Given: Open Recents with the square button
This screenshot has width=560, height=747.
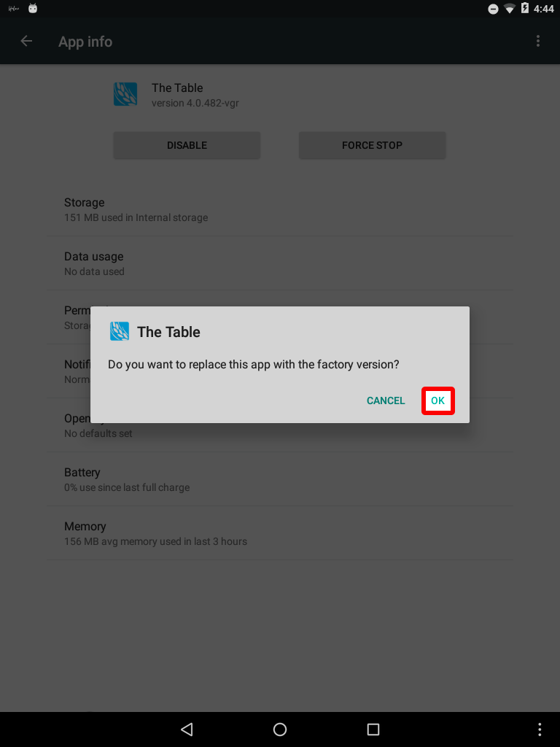Looking at the screenshot, I should [x=373, y=729].
